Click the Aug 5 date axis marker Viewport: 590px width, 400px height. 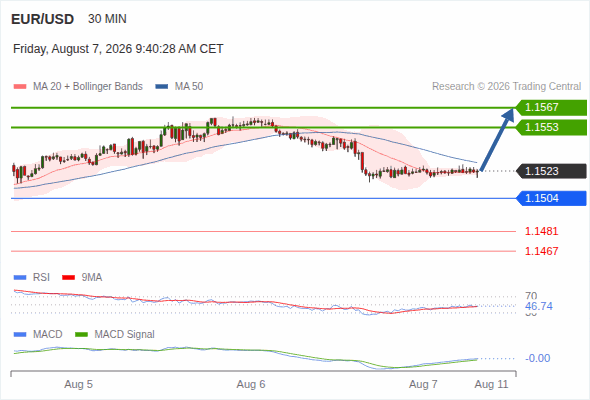click(x=78, y=385)
